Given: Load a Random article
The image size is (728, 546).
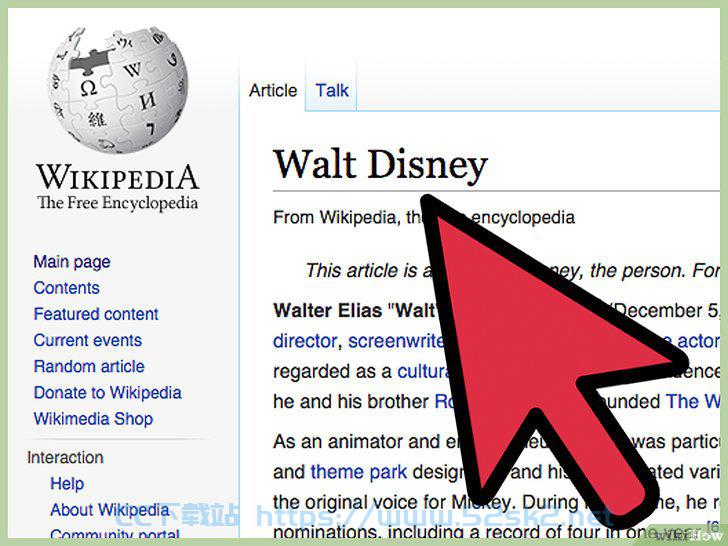Looking at the screenshot, I should click(x=89, y=366).
